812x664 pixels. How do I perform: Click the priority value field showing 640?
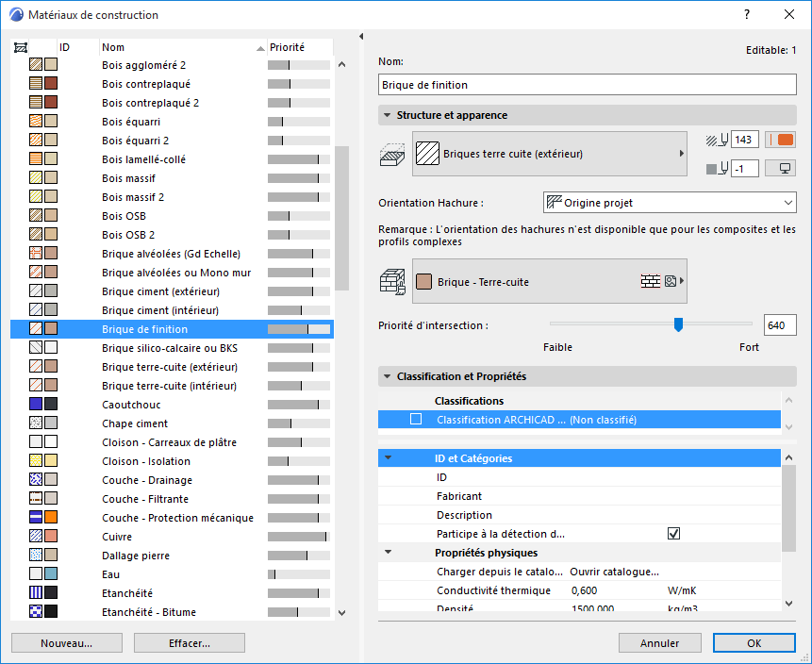pyautogui.click(x=780, y=325)
